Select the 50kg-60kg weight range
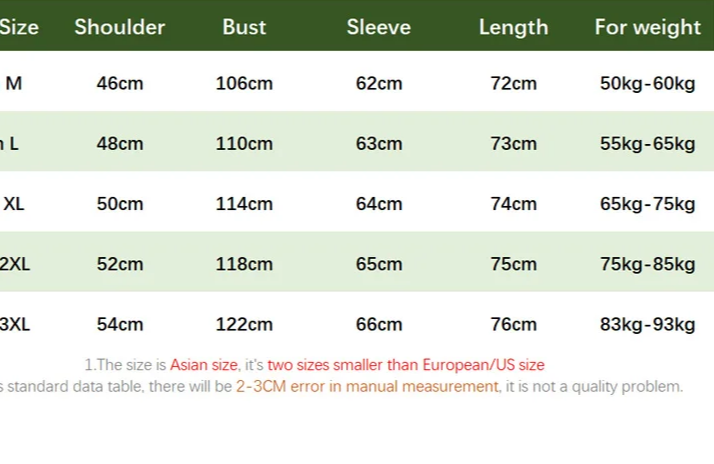 [648, 83]
